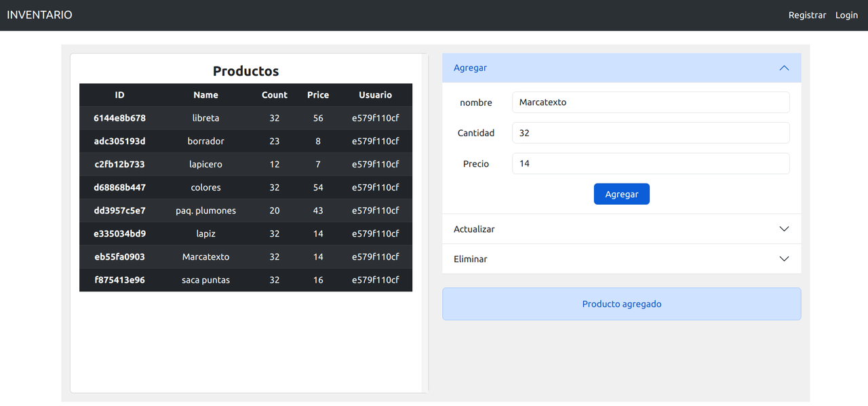
Task: Select the Productos heading
Action: coord(245,71)
